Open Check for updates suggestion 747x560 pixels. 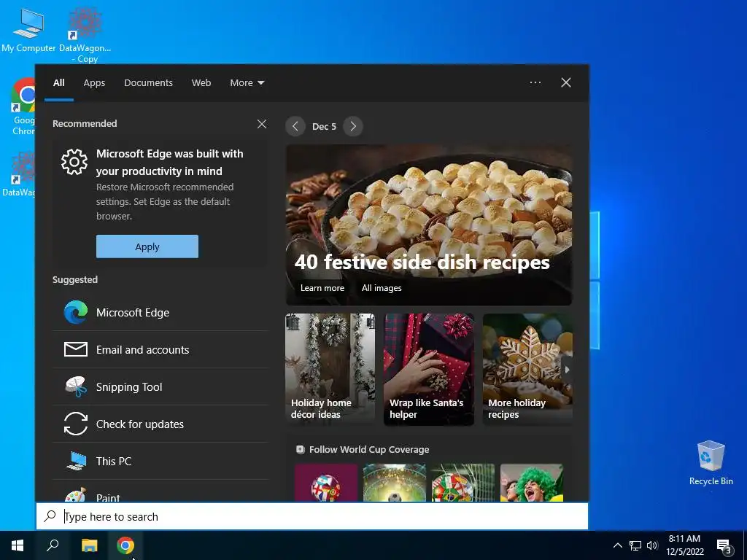click(160, 424)
